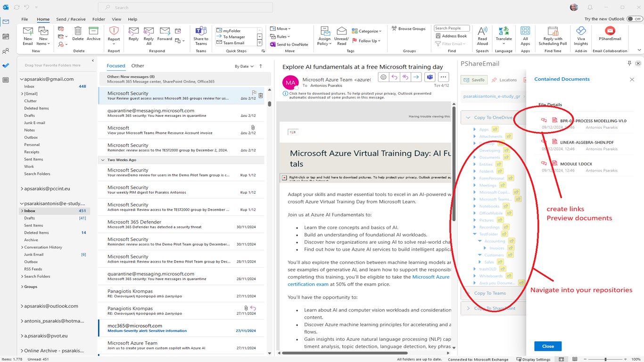Send the email to OneNote
Viewport: 644px width, 362px height.
click(289, 44)
